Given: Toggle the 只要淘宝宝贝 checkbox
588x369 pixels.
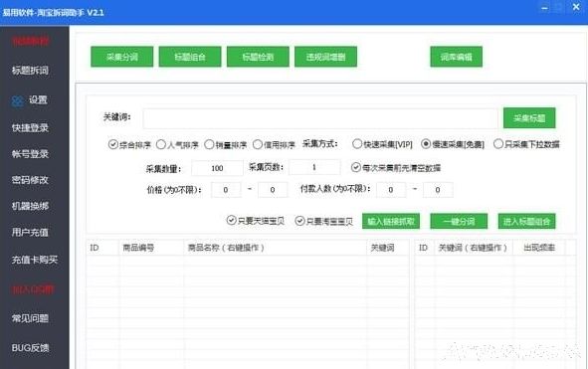Looking at the screenshot, I should (x=324, y=221).
